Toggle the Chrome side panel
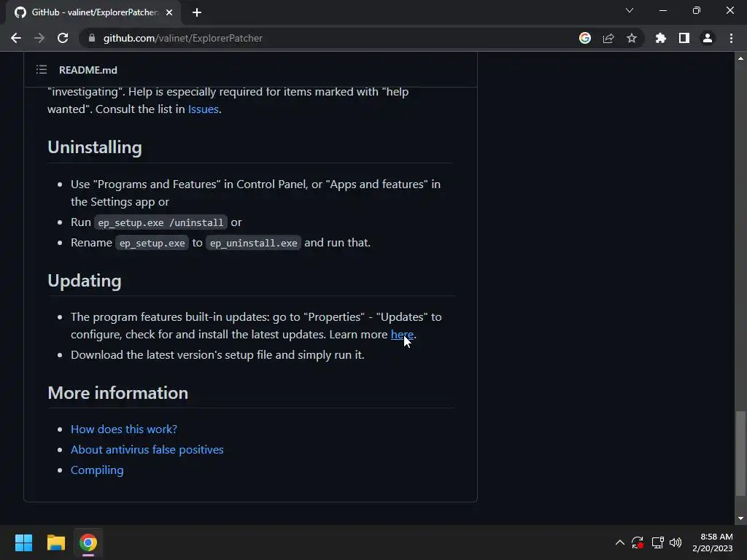This screenshot has width=747, height=560. [x=684, y=38]
